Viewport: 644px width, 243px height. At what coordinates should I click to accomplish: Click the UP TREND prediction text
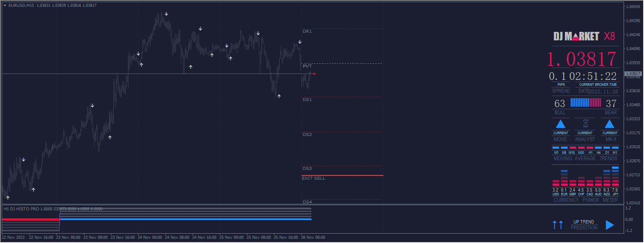tap(584, 222)
